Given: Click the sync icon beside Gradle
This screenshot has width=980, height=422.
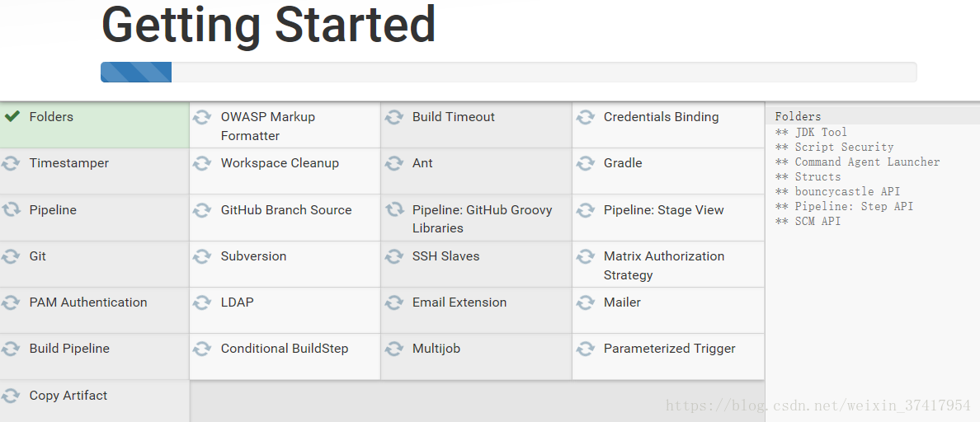Looking at the screenshot, I should click(585, 163).
